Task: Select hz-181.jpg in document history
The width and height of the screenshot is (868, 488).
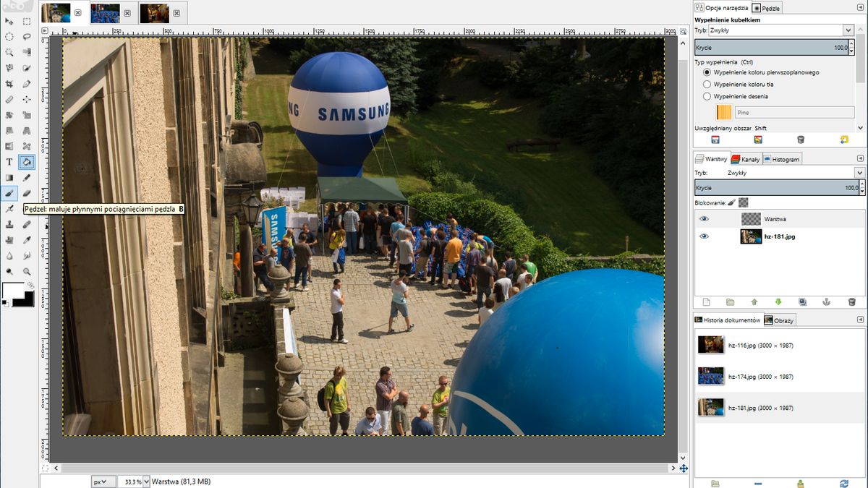Action: [x=780, y=408]
